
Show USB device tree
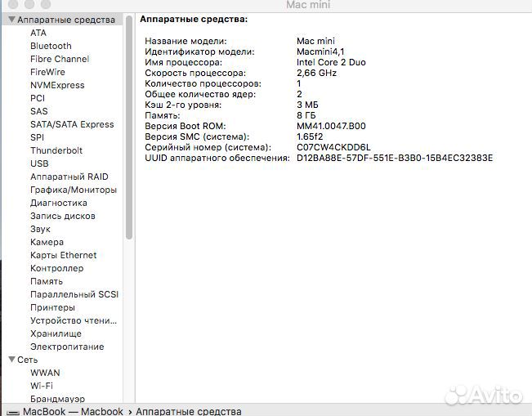coord(39,163)
